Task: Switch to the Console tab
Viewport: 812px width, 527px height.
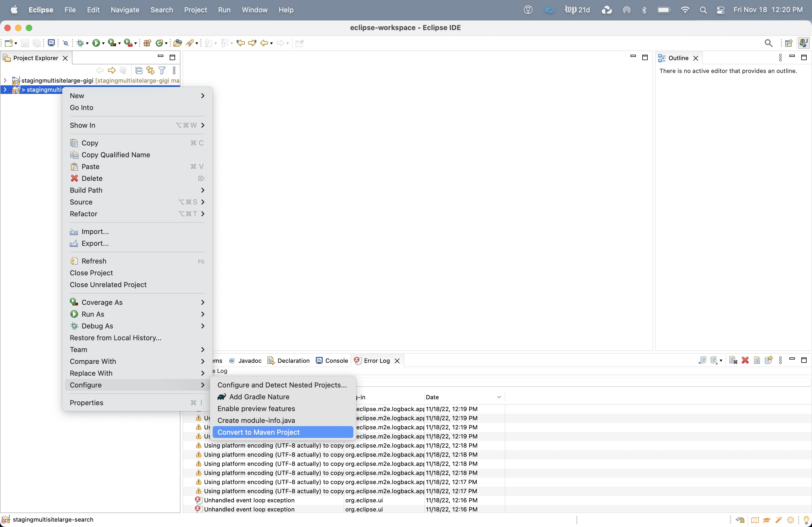Action: pos(332,361)
